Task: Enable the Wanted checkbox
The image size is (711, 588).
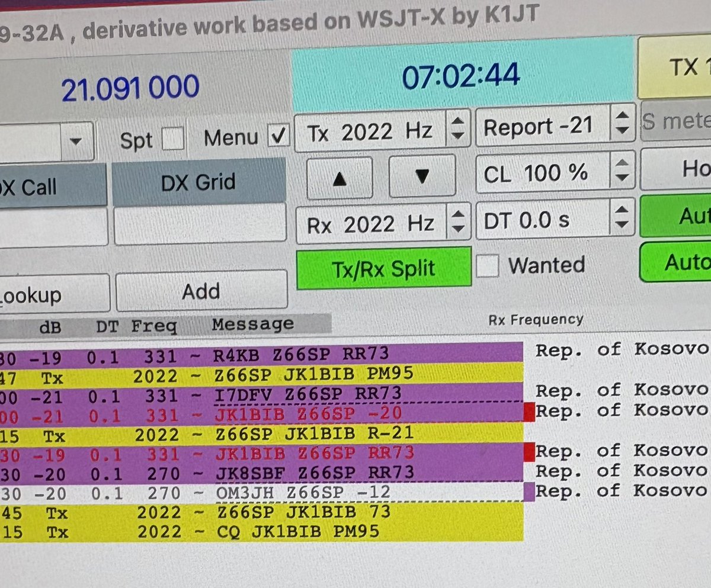Action: (489, 265)
